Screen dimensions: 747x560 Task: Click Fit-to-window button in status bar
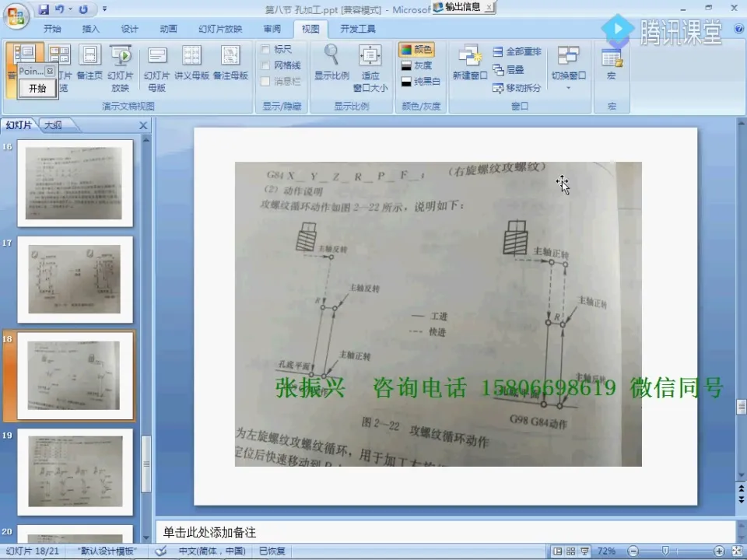coord(736,550)
